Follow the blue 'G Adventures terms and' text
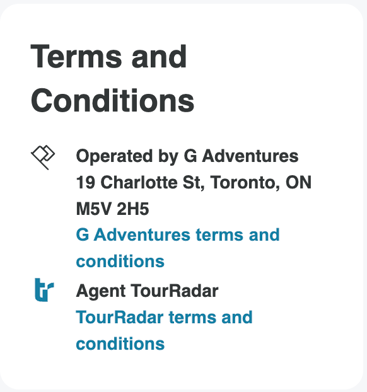367x392 pixels. (x=178, y=235)
